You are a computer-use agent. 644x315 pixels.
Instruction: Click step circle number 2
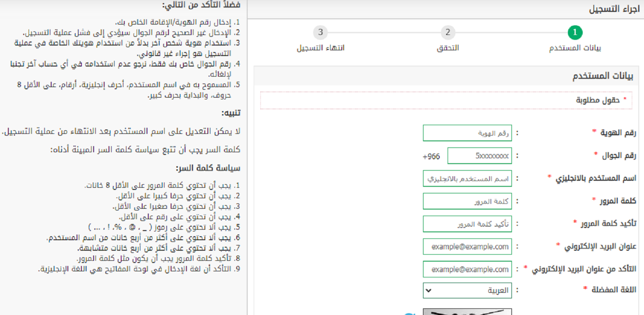click(448, 32)
